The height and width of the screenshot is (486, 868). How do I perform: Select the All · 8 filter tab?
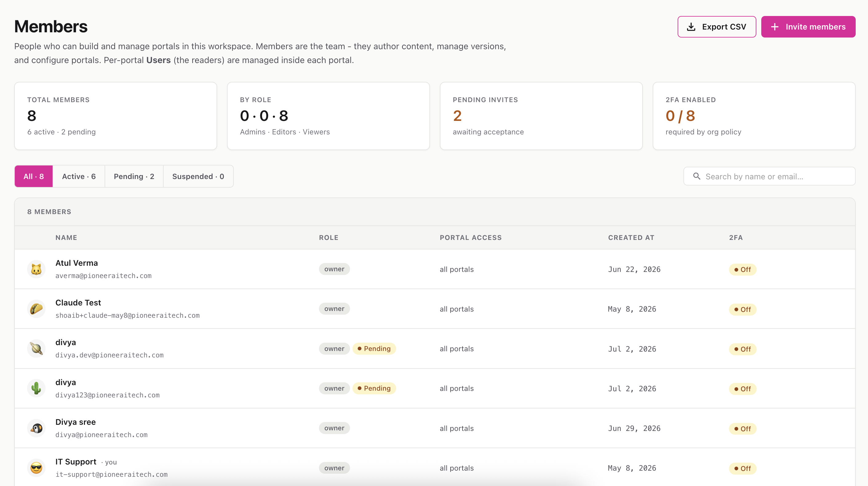pos(34,176)
